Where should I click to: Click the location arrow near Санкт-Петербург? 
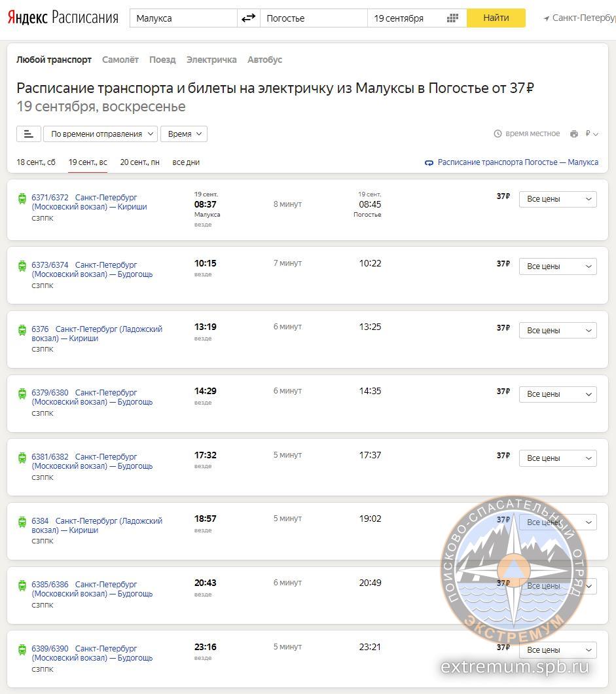[x=547, y=18]
